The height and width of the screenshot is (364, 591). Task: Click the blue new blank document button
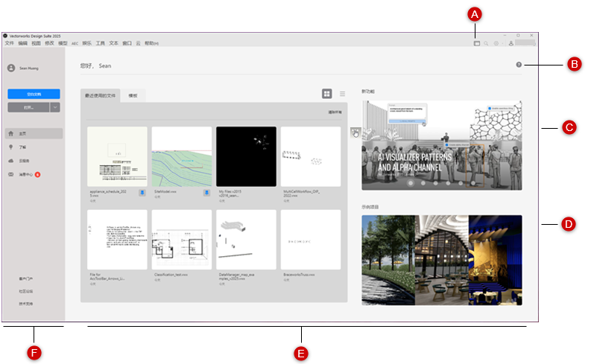tap(34, 94)
